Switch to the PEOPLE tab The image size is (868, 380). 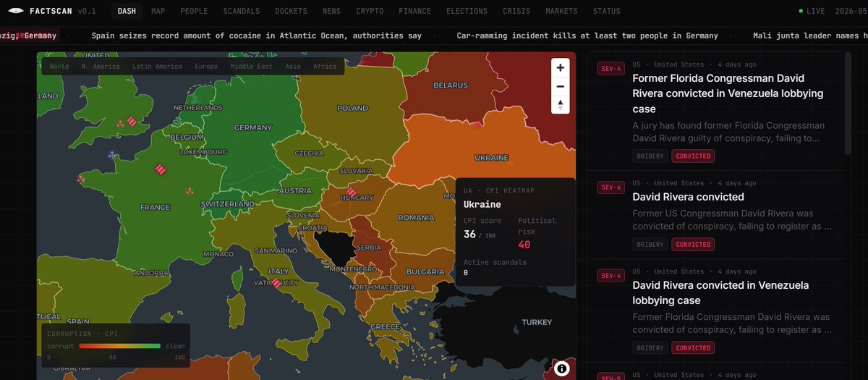[194, 12]
